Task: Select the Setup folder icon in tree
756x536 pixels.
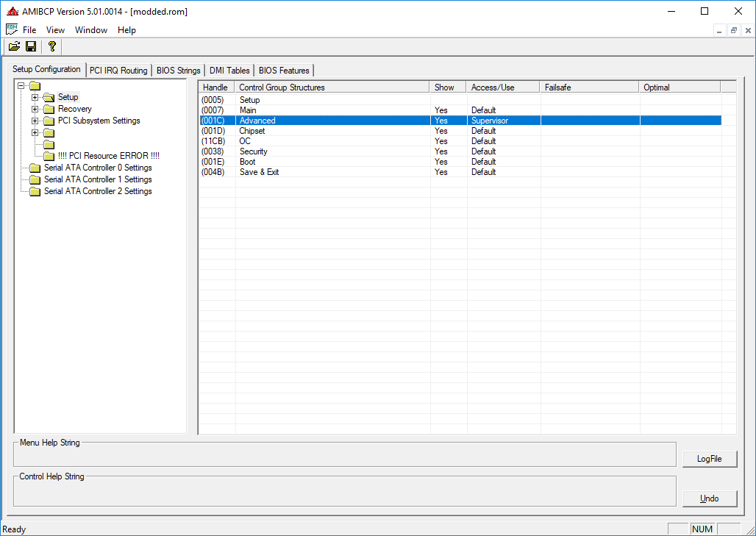Action: tap(49, 97)
